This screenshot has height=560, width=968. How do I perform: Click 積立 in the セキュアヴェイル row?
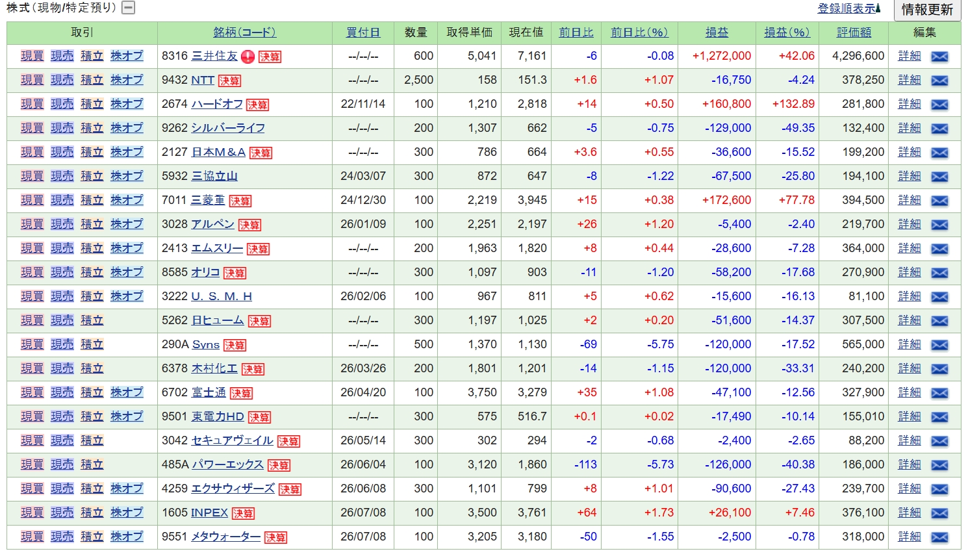coord(92,440)
